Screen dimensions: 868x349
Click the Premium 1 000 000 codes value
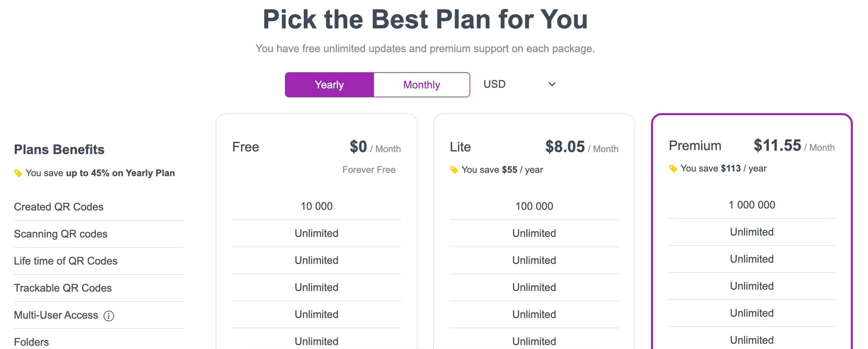752,205
